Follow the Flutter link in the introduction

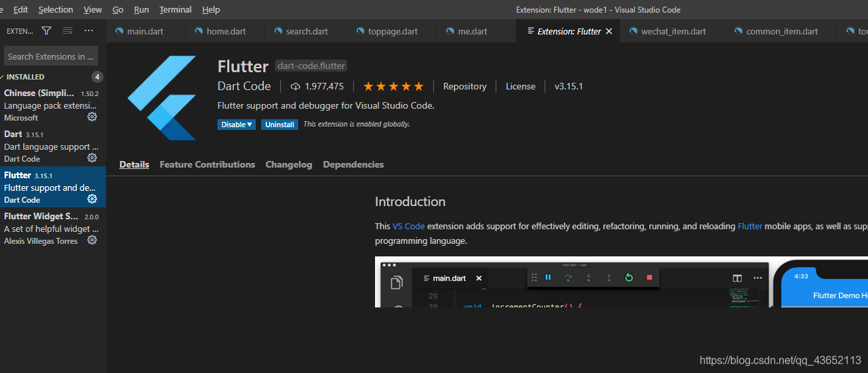click(749, 226)
